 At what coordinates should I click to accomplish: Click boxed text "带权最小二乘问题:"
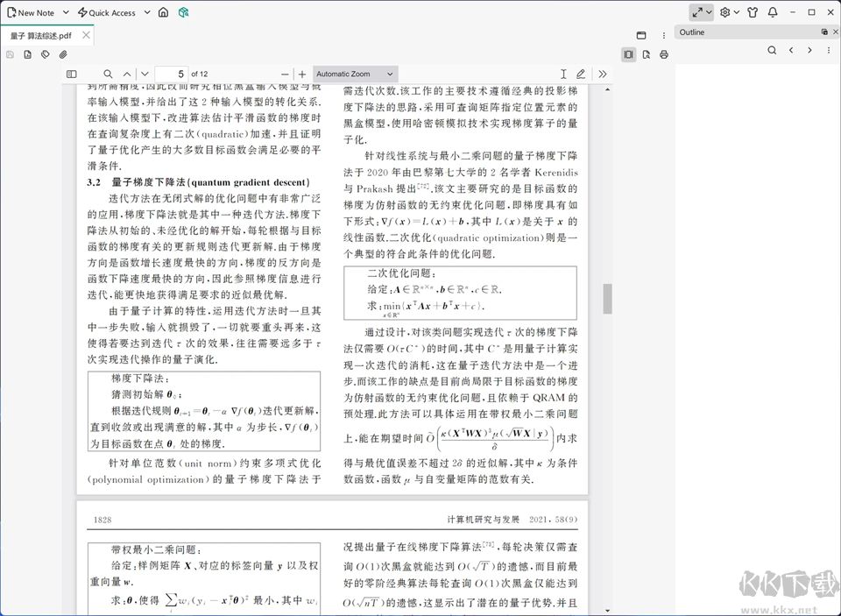tap(157, 550)
